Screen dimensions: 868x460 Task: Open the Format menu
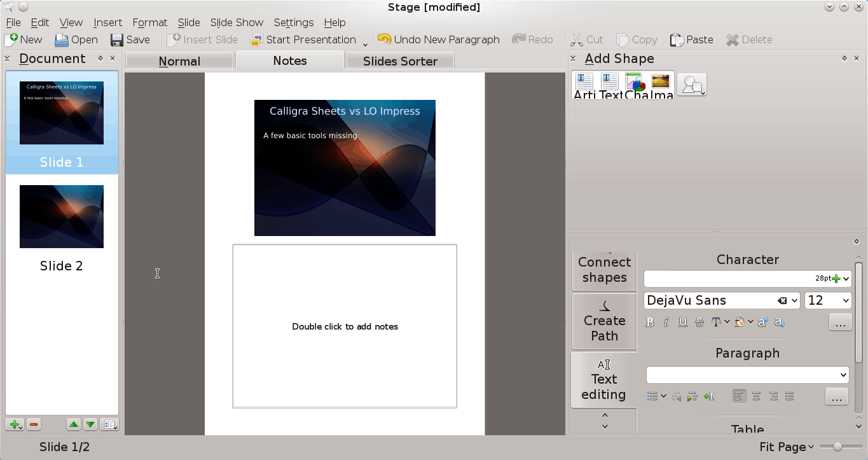pos(150,22)
